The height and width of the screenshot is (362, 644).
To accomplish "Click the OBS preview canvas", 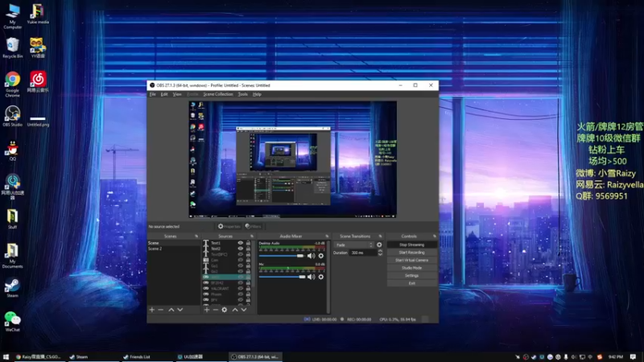I will [x=292, y=159].
